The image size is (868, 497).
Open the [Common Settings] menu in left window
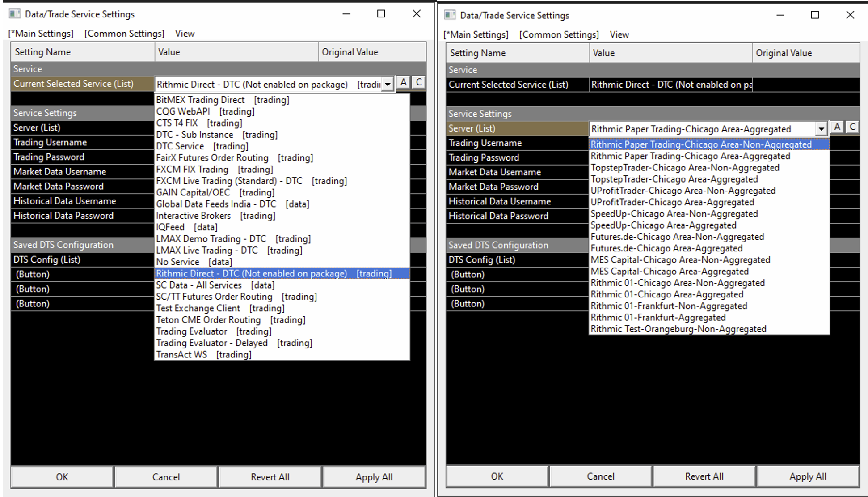[x=124, y=34]
